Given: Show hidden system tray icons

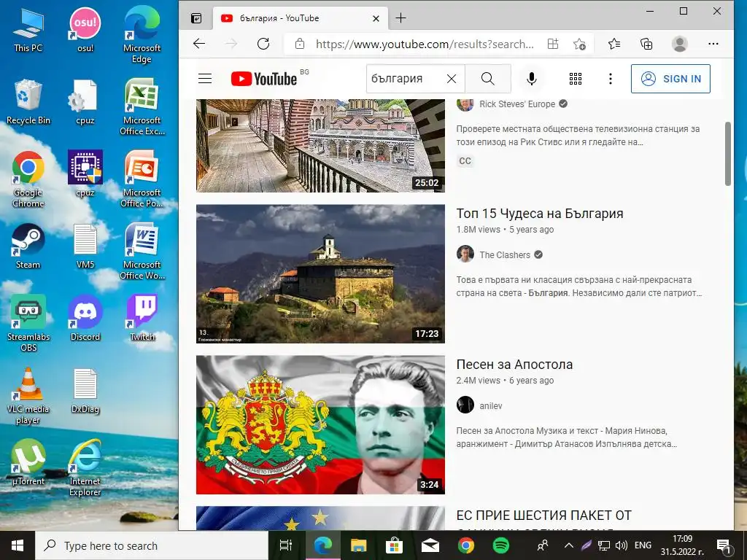Looking at the screenshot, I should pos(568,545).
